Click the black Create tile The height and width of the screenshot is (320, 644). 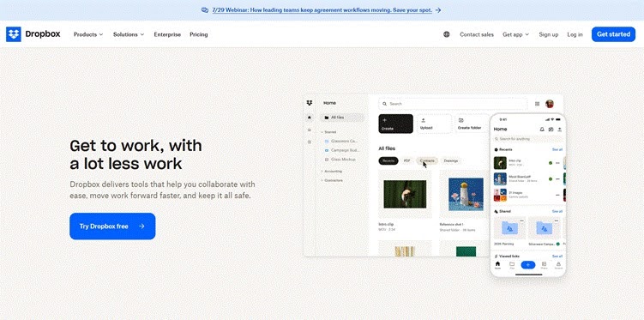click(x=395, y=124)
